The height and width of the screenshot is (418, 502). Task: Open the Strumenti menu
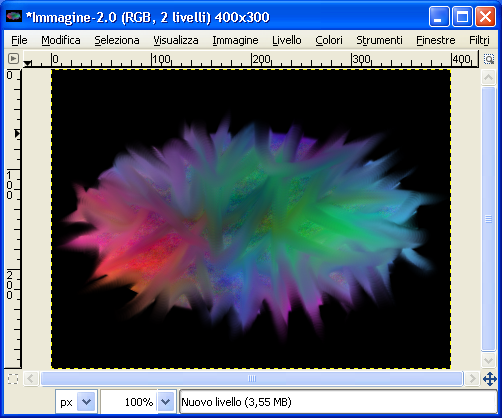[x=379, y=40]
